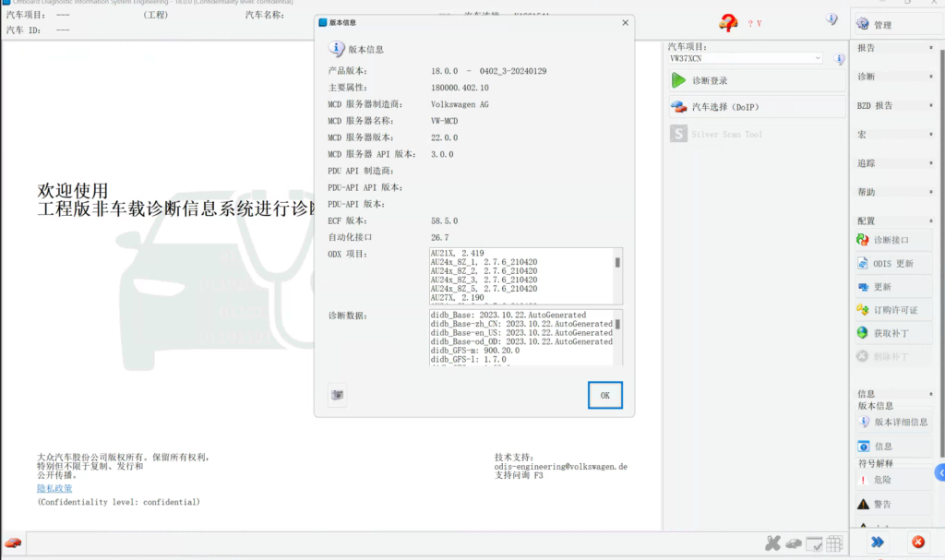
Task: Click the ODIS 更新 button
Action: click(891, 264)
